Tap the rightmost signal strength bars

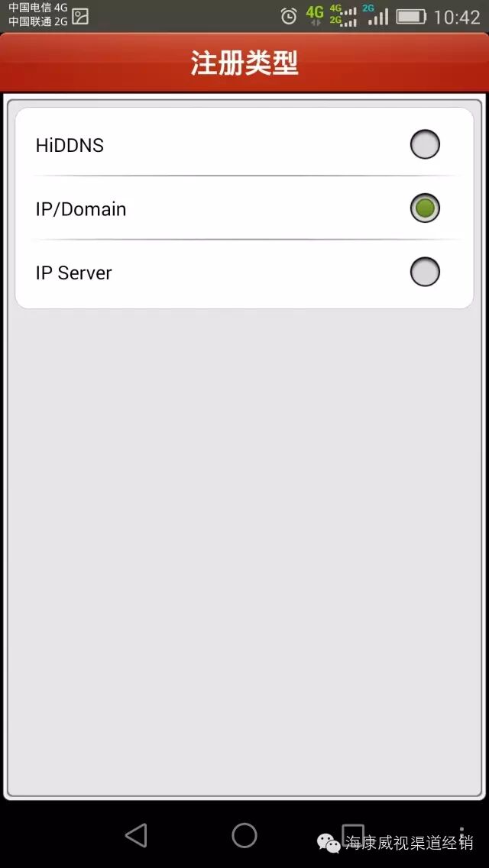[377, 15]
